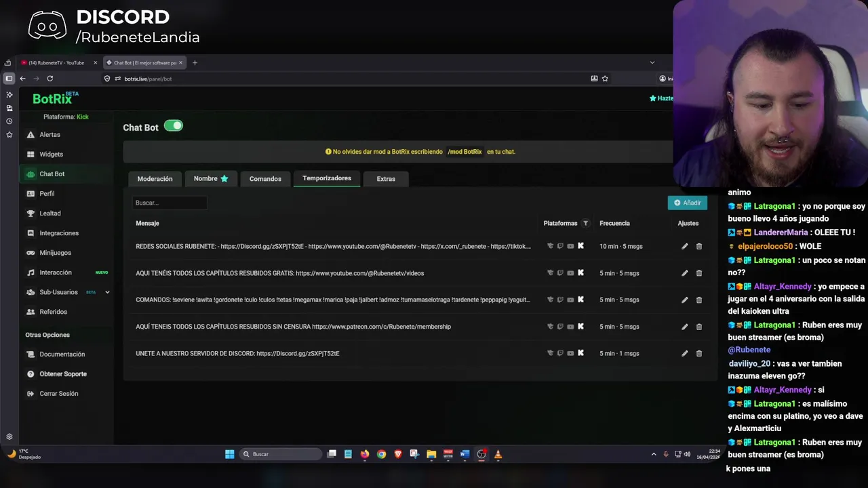Toggle YouTube platform for RESUBIDOS GRATIS row

coord(570,273)
